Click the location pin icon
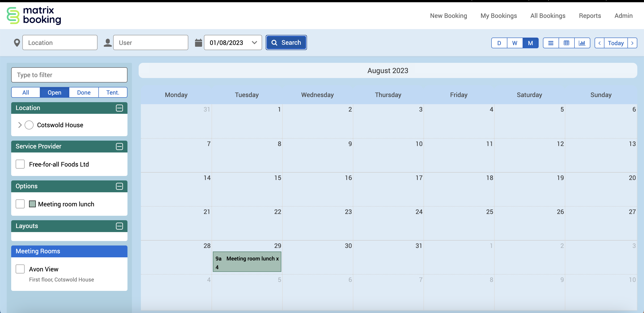Image resolution: width=644 pixels, height=313 pixels. click(17, 43)
